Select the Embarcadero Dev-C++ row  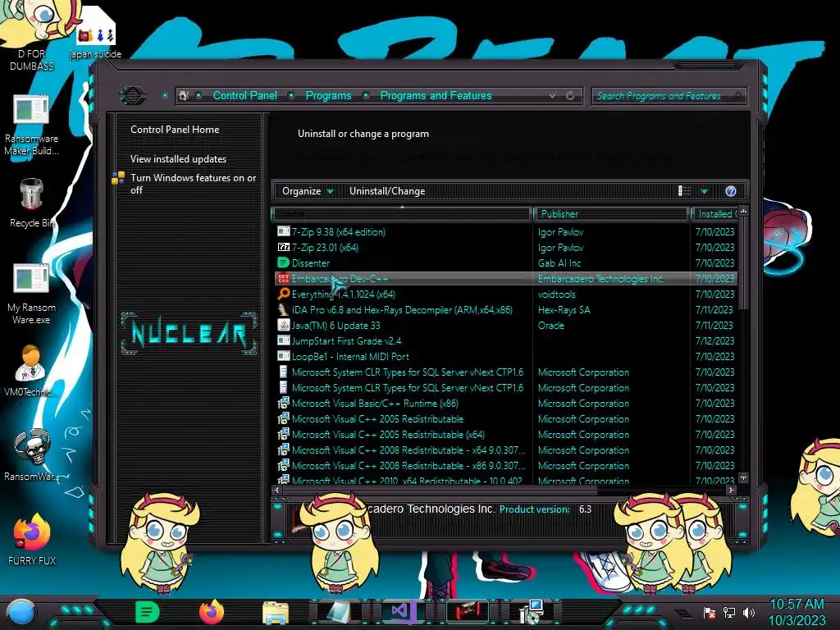(x=505, y=279)
